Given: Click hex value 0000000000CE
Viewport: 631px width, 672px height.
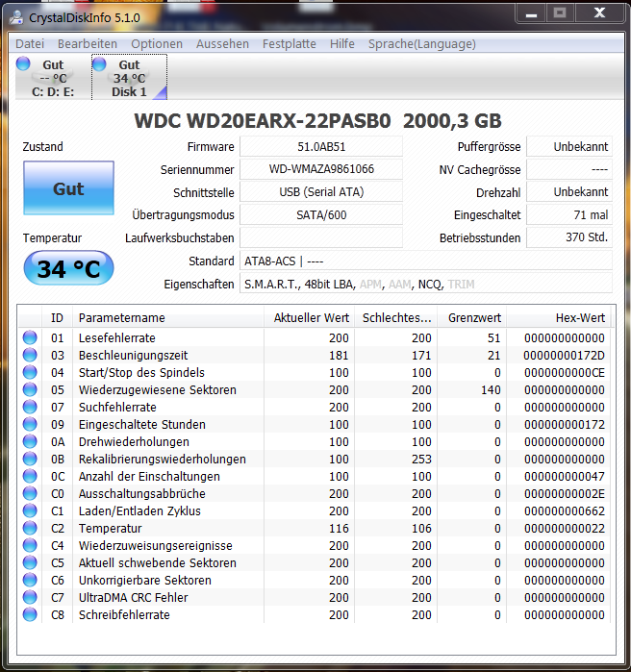Looking at the screenshot, I should 564,372.
